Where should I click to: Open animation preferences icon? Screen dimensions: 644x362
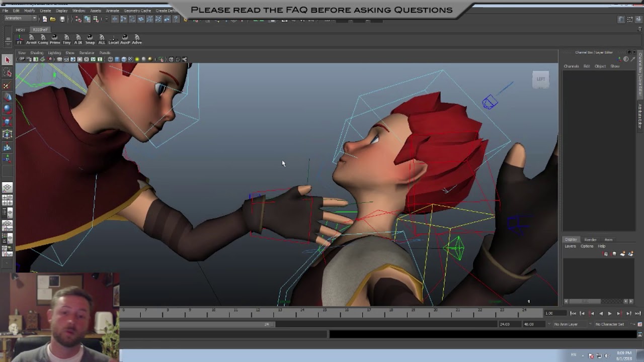coord(639,324)
